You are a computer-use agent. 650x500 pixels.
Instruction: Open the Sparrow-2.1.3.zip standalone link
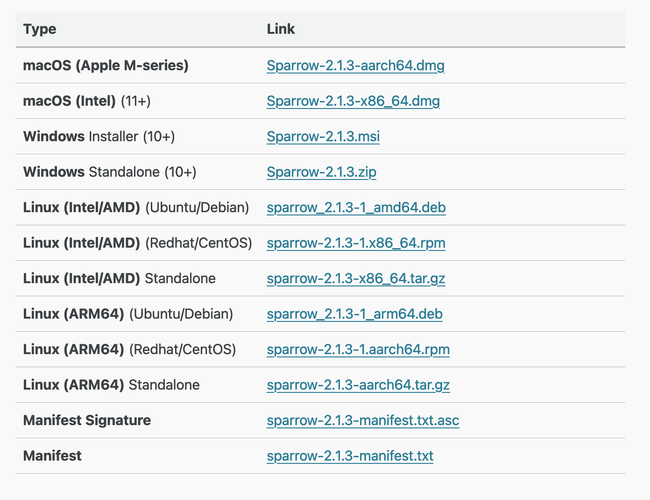click(315, 172)
